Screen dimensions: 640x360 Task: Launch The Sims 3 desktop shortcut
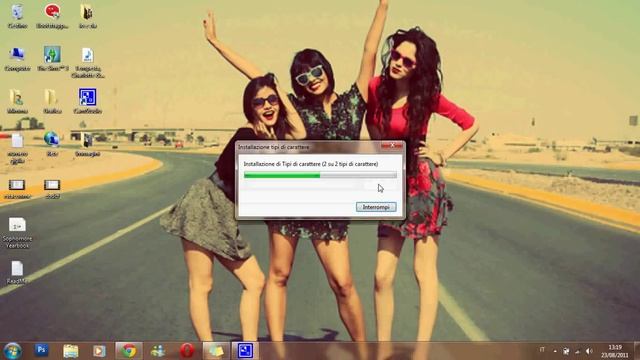point(53,59)
